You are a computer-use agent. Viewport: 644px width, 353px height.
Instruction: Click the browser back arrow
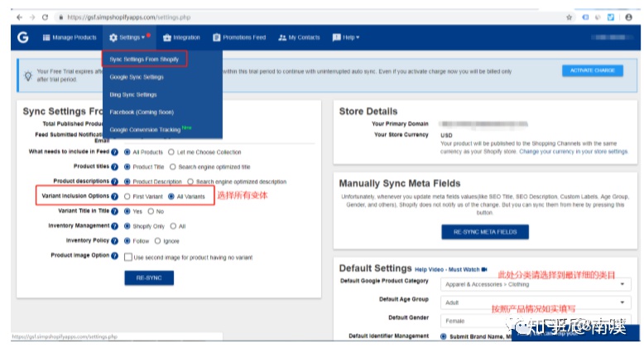[x=19, y=17]
